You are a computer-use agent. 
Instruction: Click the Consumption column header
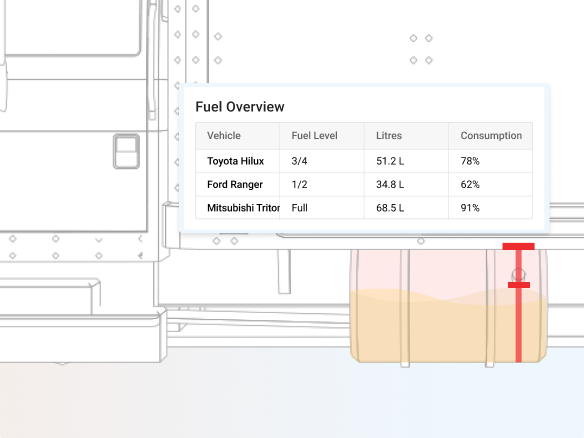(x=491, y=136)
